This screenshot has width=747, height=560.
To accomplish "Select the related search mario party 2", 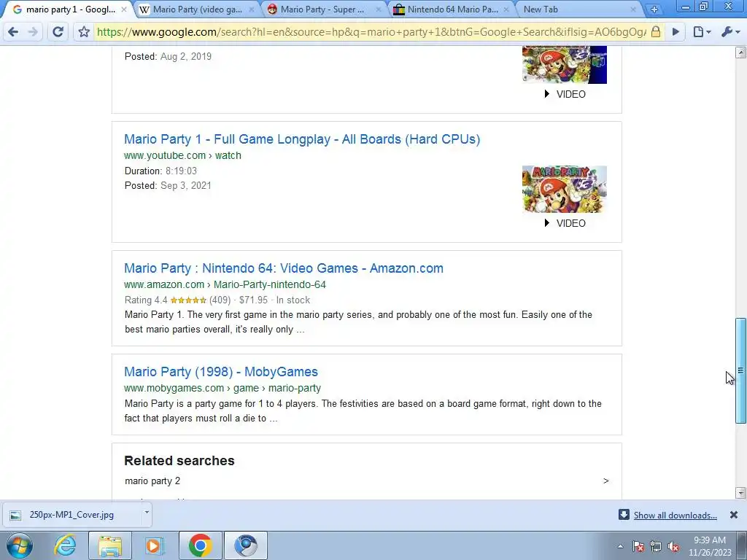I will 152,481.
